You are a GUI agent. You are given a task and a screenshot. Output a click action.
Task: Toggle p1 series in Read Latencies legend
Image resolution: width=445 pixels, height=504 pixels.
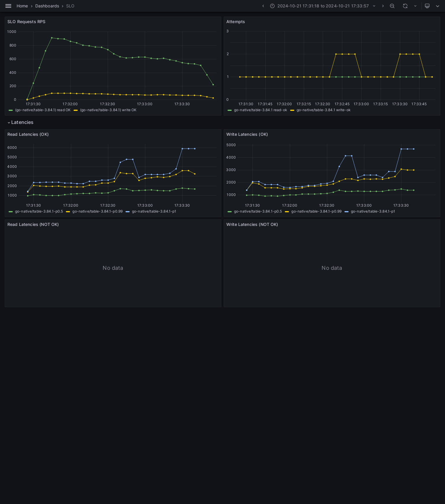click(x=154, y=211)
